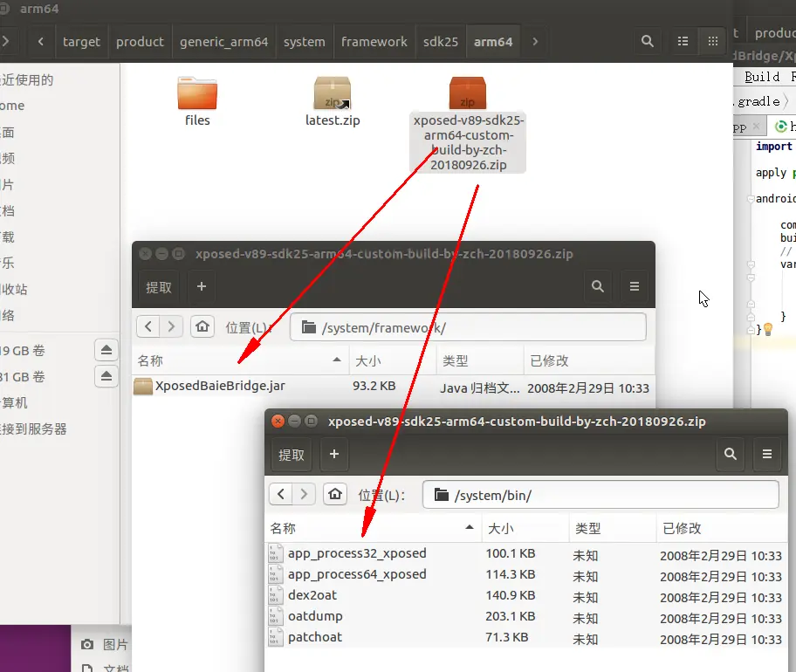Open hamburger menu in /system/framework archive window
This screenshot has width=796, height=672.
(634, 287)
